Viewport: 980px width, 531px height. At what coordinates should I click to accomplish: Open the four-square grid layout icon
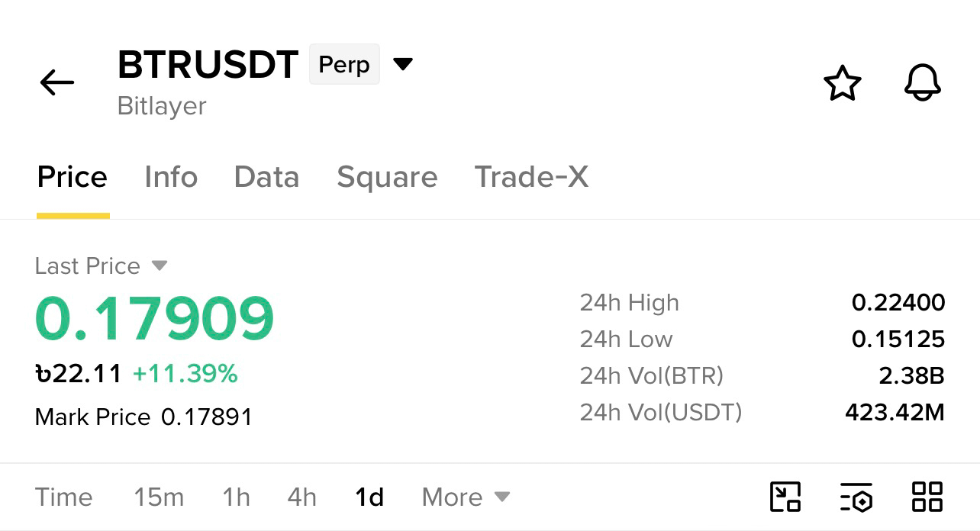[x=927, y=497]
